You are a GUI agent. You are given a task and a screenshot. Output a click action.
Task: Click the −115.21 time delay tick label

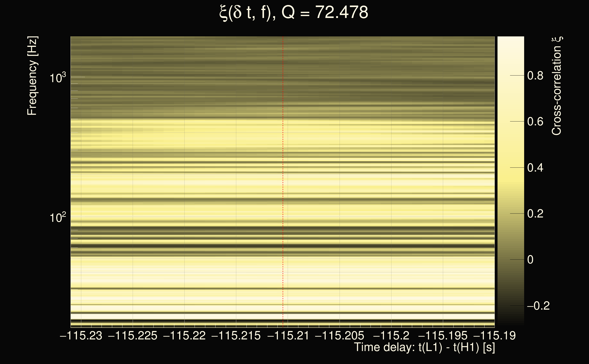coord(288,336)
